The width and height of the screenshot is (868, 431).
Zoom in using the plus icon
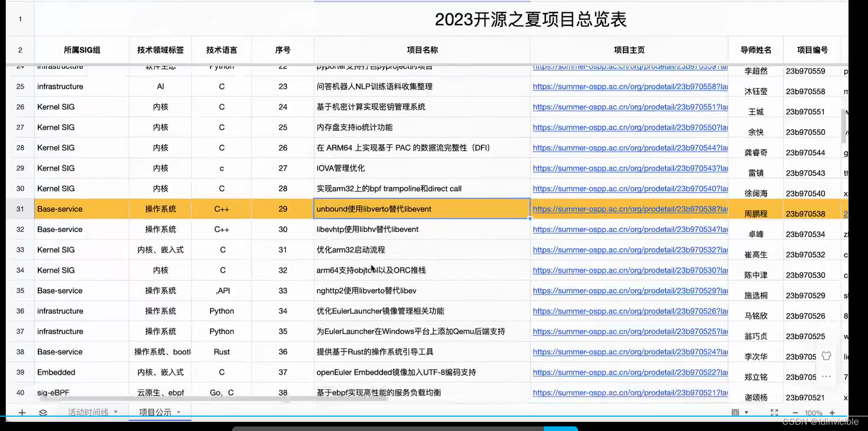pyautogui.click(x=833, y=412)
